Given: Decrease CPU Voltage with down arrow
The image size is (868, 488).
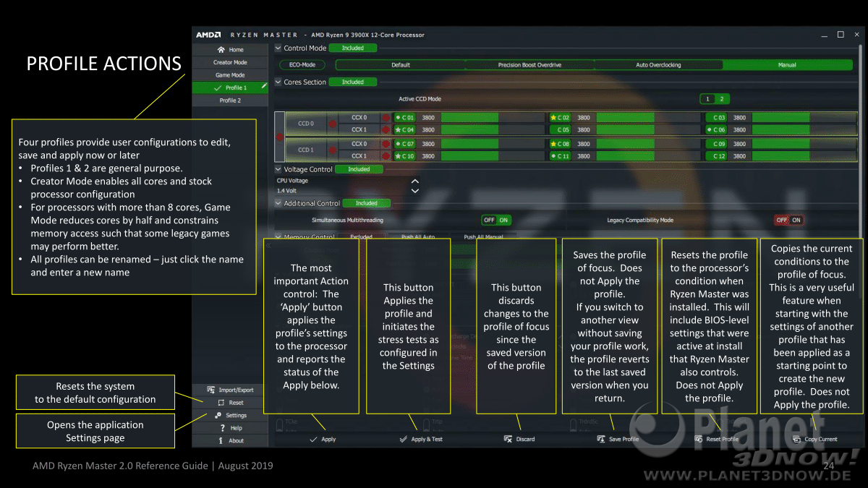Looking at the screenshot, I should (x=414, y=191).
